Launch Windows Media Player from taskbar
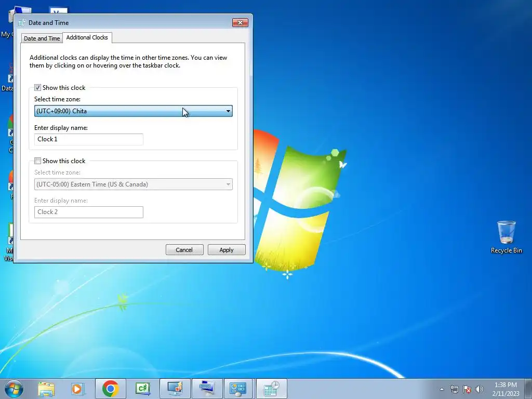 77,389
